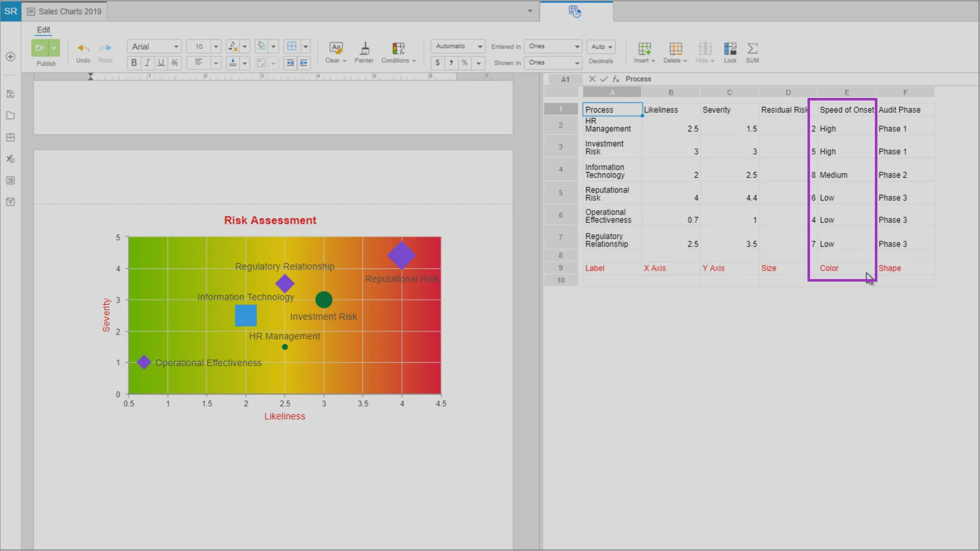The width and height of the screenshot is (980, 551).
Task: Click the Clear formatting icon
Action: click(335, 48)
